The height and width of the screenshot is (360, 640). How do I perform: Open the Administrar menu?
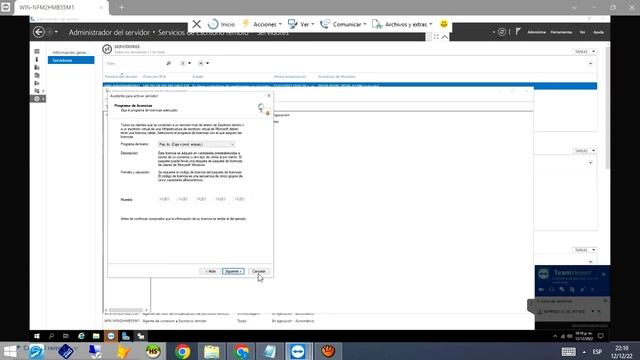point(536,32)
